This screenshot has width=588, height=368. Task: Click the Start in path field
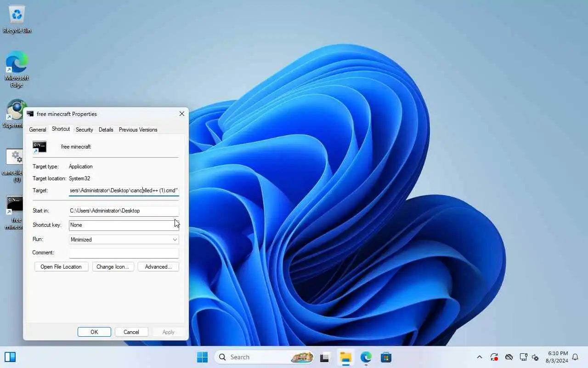(x=124, y=211)
